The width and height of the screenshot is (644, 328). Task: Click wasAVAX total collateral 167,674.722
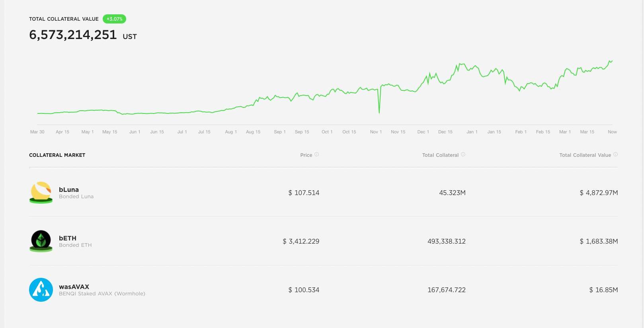click(446, 290)
